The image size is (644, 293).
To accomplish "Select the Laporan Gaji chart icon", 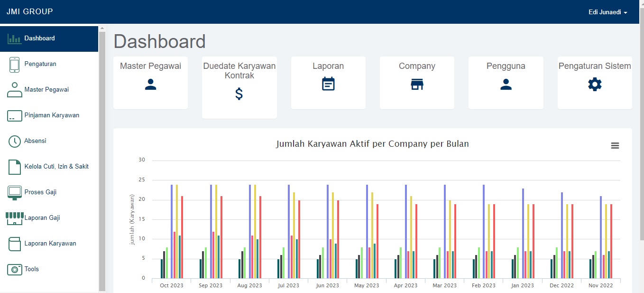I will coord(13,217).
